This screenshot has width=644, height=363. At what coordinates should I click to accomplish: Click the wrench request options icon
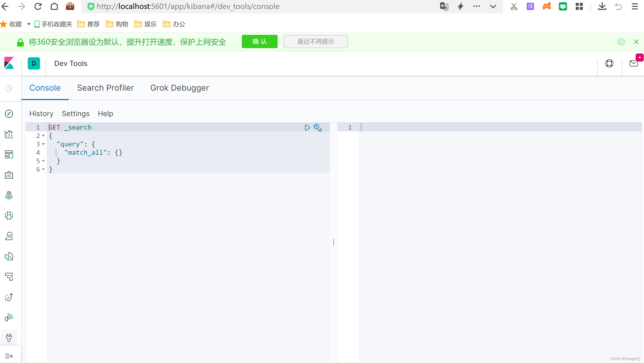coord(318,128)
